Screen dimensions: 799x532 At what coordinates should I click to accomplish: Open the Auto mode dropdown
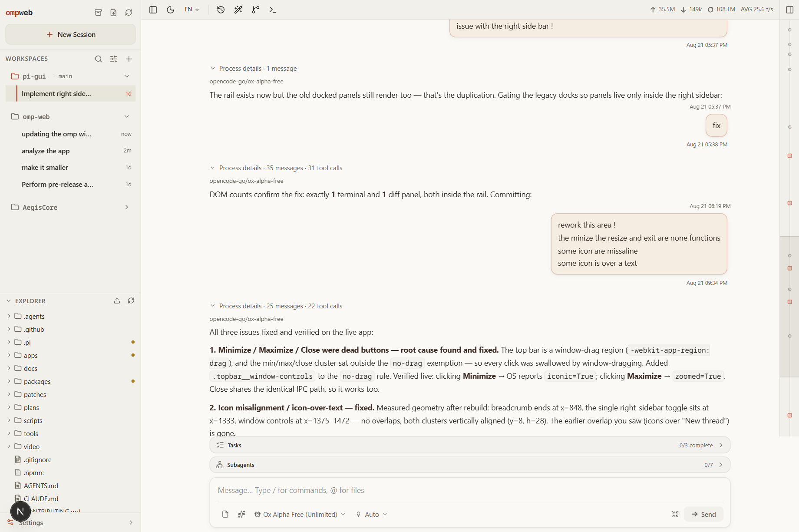[372, 514]
